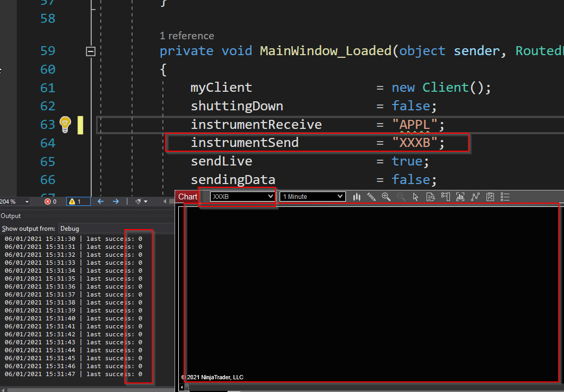Select the drawing tools pencil icon

point(371,197)
